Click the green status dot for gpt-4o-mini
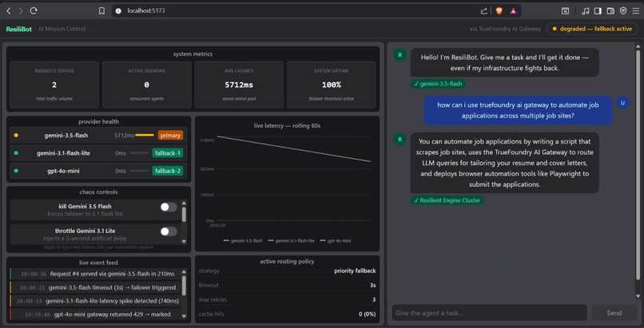 pyautogui.click(x=16, y=171)
